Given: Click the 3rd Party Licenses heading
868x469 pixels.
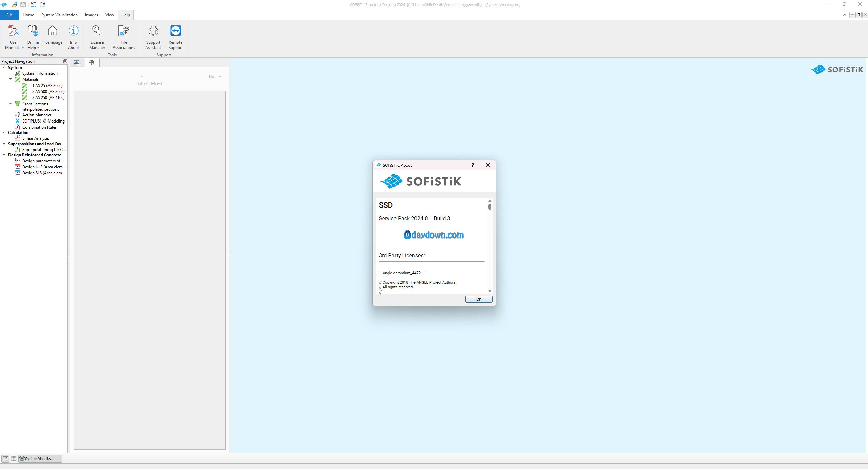Looking at the screenshot, I should tap(402, 256).
